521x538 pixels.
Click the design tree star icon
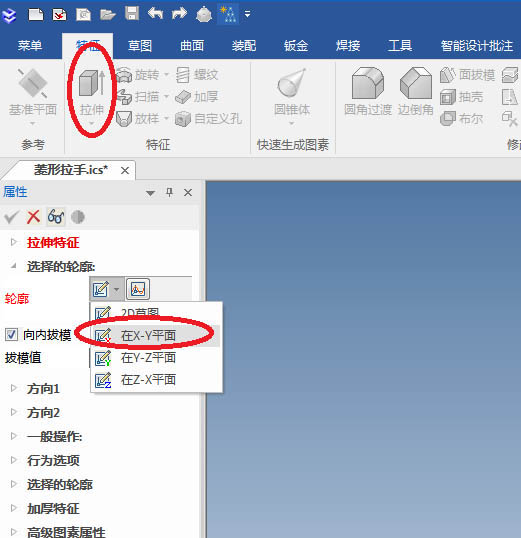coord(228,15)
